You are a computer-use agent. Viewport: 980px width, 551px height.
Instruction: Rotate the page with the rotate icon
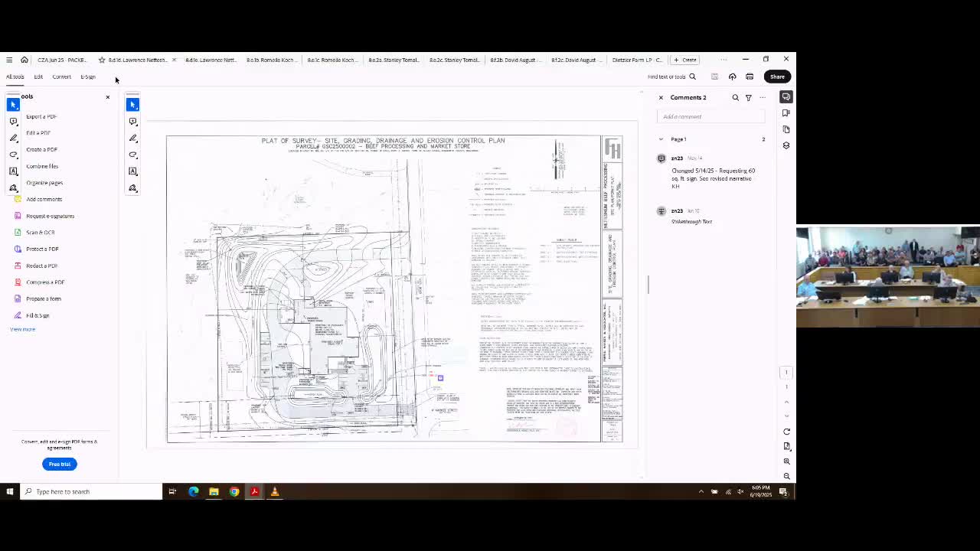pyautogui.click(x=786, y=432)
